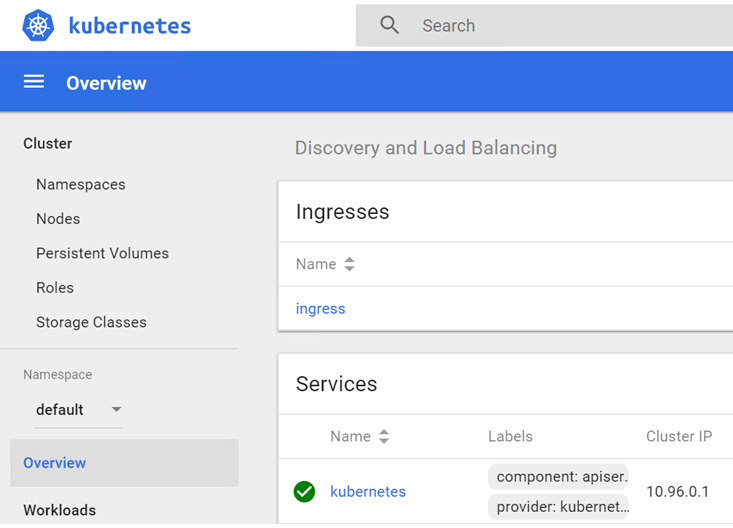Click the magnifier search icon
This screenshot has height=528, width=733.
389,25
